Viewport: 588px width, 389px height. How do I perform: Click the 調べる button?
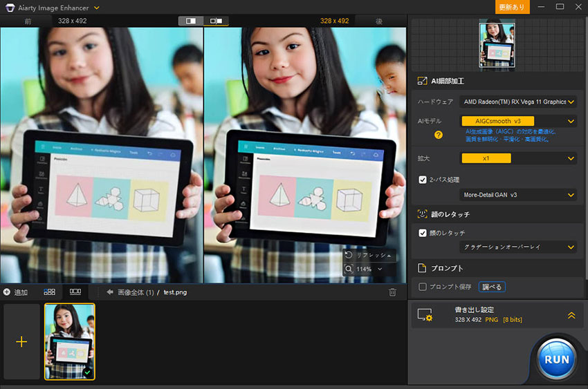click(492, 287)
